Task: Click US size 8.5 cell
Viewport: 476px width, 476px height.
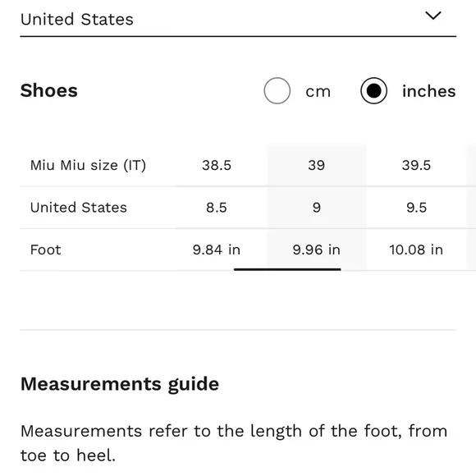Action: (x=217, y=208)
